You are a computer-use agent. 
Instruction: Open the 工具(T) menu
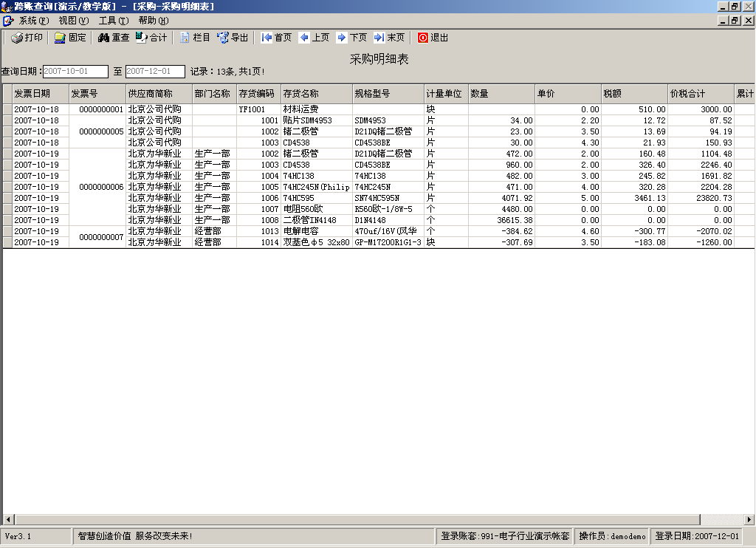click(x=114, y=21)
